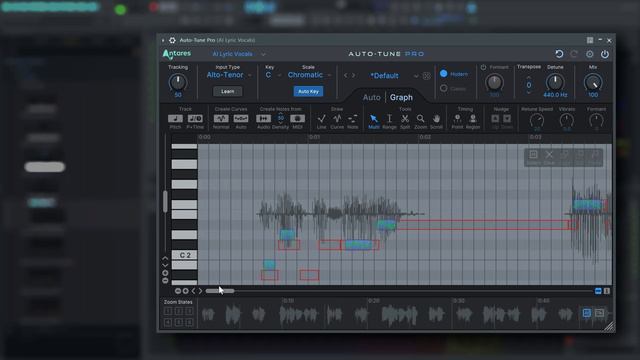Screen dimensions: 640x360
Task: Select the Pitch+Time tracking button
Action: 195,118
